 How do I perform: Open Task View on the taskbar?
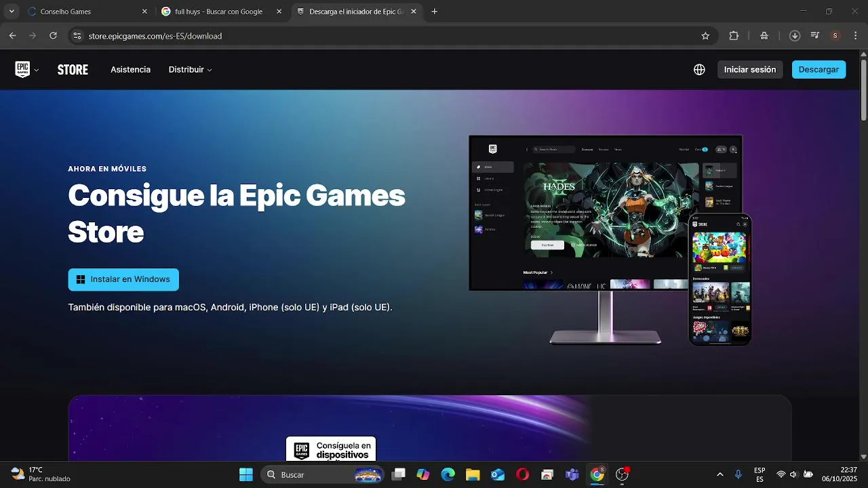[x=398, y=474]
